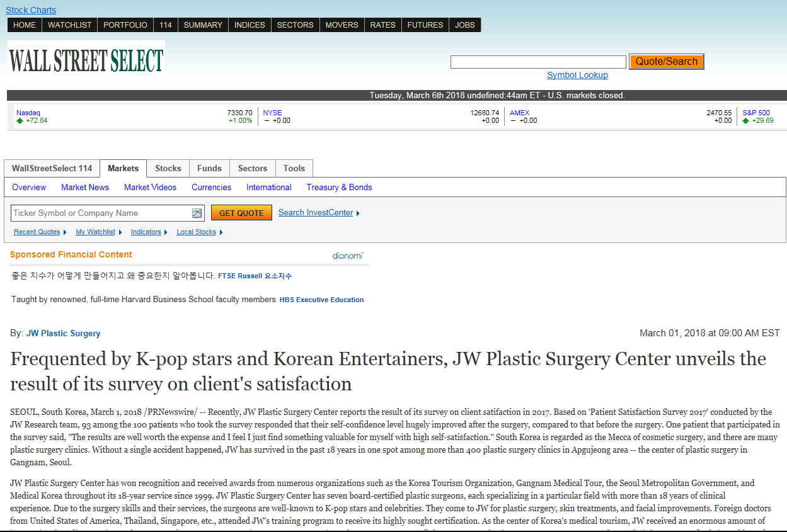Switch to Tools tab
The height and width of the screenshot is (532, 787).
(294, 169)
